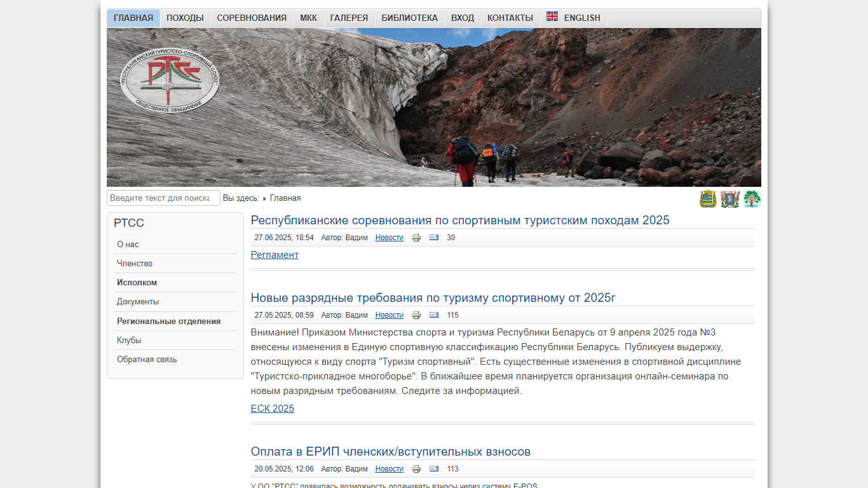Print the Новые разрядные требования article
Screen dimensions: 868x488
tap(416, 315)
